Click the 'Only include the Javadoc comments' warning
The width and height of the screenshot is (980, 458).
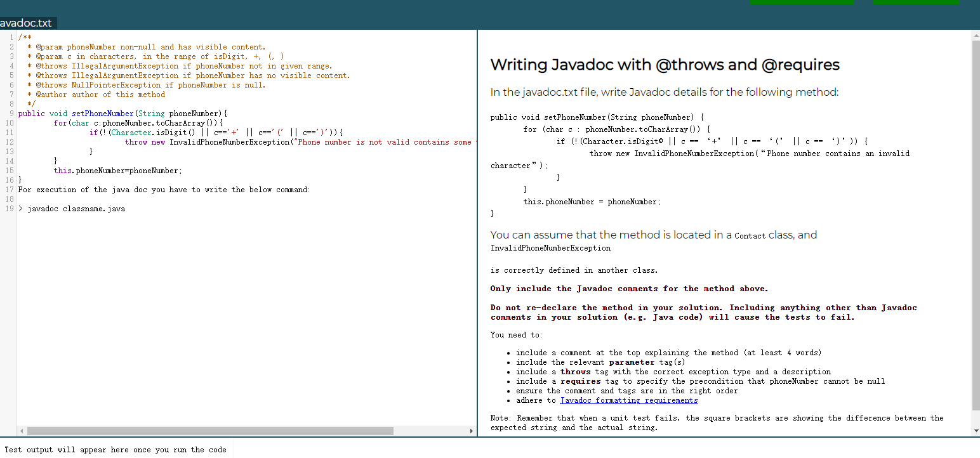pos(629,289)
